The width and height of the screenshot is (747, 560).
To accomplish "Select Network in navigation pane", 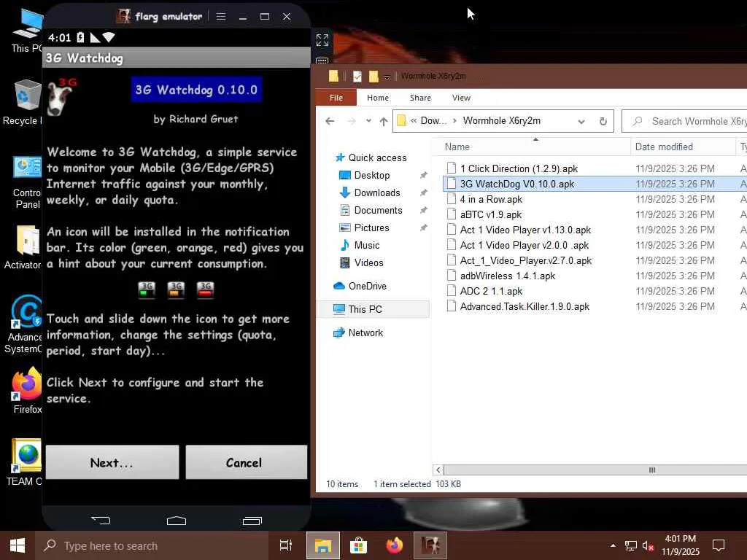I will point(365,332).
